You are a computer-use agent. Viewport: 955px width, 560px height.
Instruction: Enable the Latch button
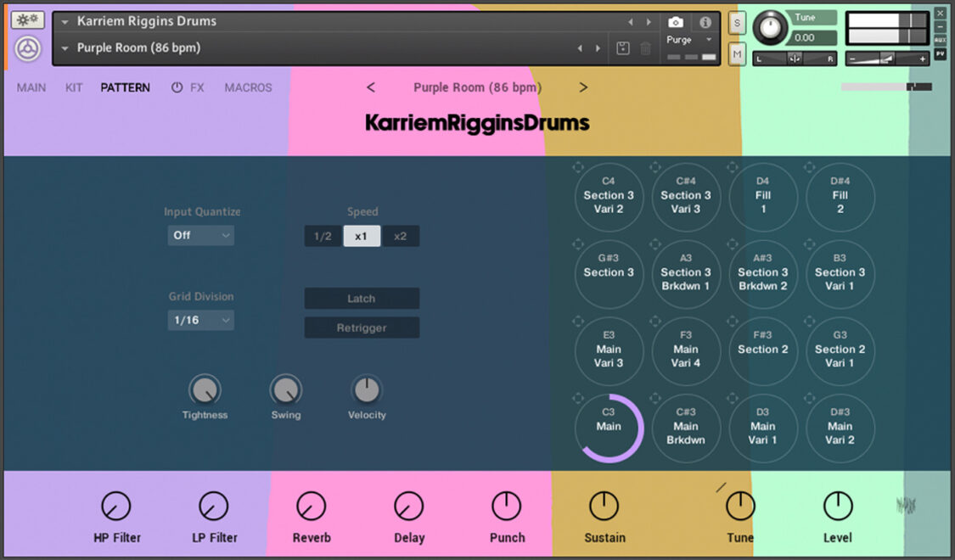tap(362, 299)
